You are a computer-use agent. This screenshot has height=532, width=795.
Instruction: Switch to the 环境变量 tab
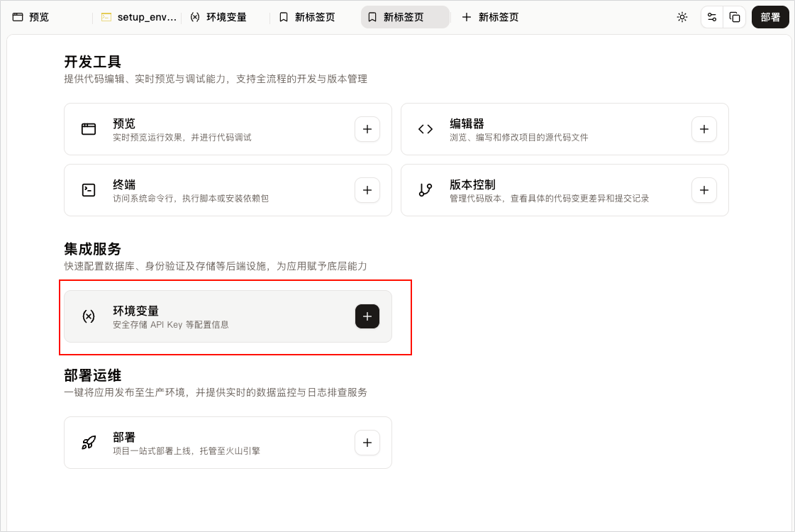click(218, 17)
